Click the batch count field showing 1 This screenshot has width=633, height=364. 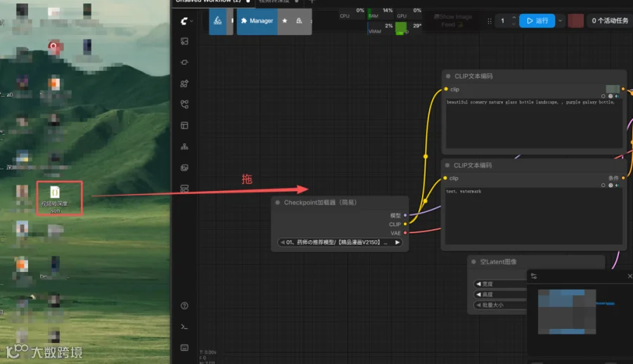(x=503, y=20)
